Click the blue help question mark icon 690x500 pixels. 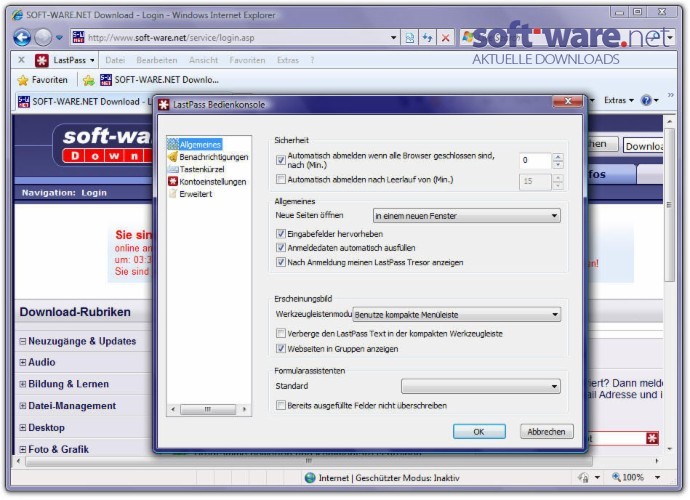(646, 100)
